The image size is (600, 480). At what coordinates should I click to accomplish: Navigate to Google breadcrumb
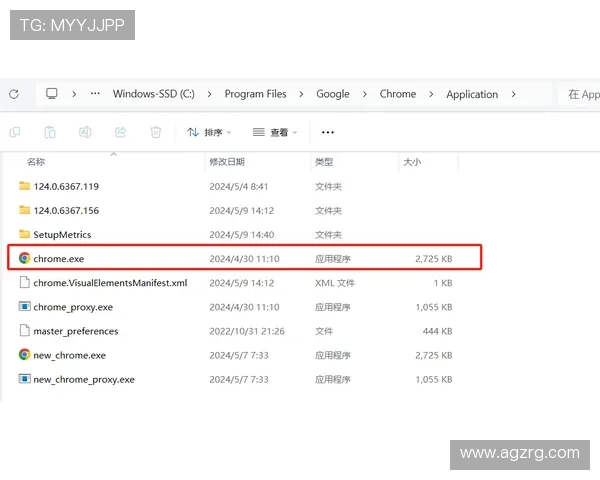point(333,94)
